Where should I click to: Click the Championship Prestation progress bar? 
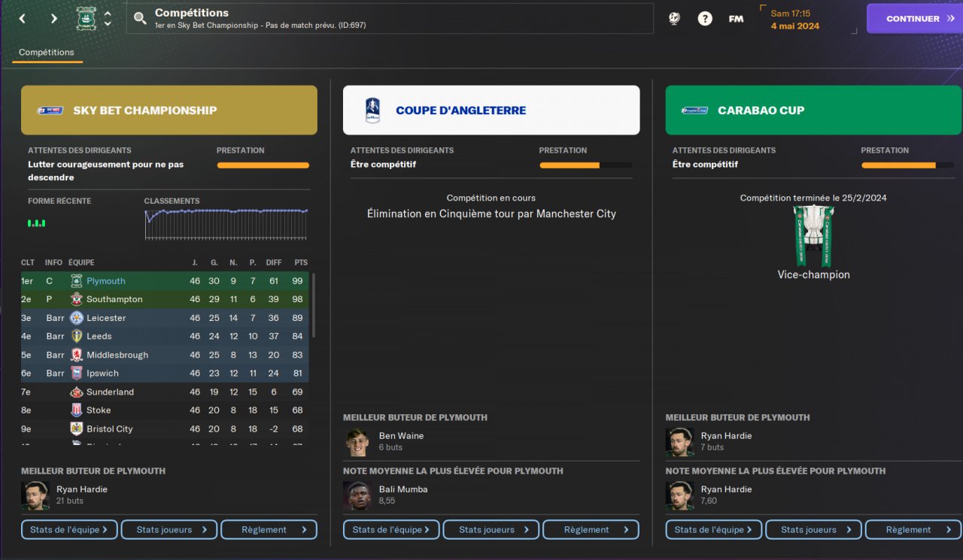263,165
